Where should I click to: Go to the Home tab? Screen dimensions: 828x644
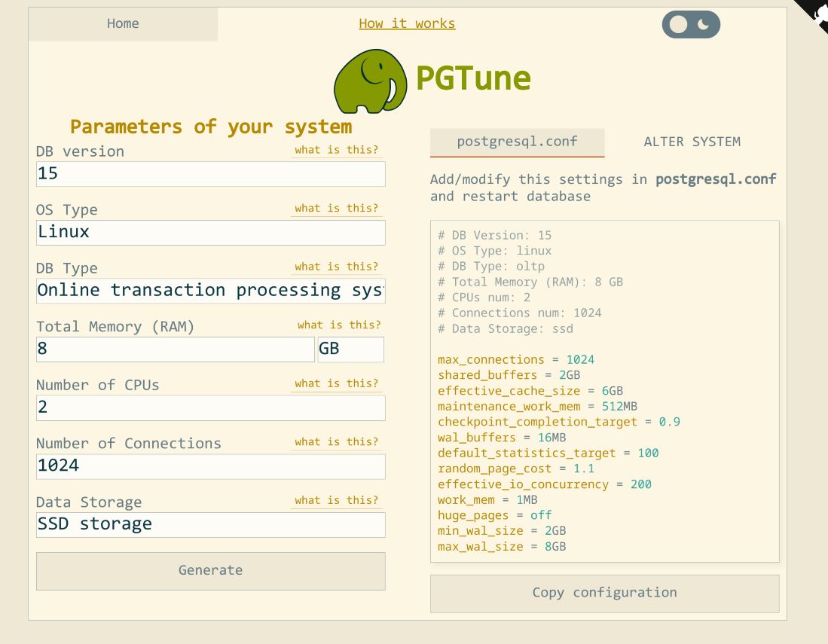tap(123, 24)
